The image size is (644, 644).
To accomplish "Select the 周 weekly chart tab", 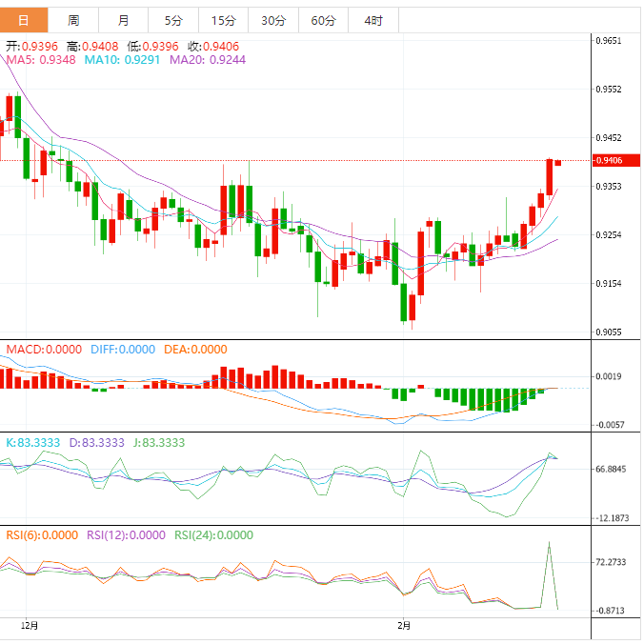I will tap(74, 20).
